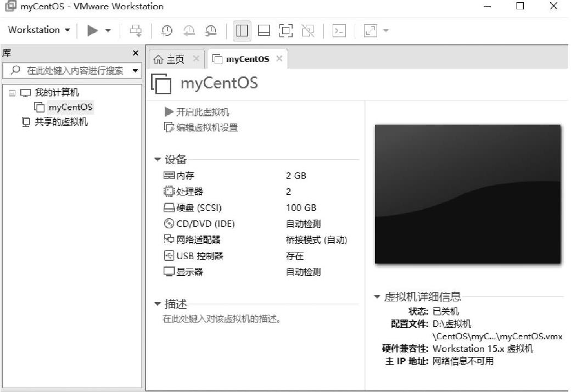This screenshot has height=392, width=571.
Task: Click the virtual machine screen thumbnail
Action: tap(468, 194)
